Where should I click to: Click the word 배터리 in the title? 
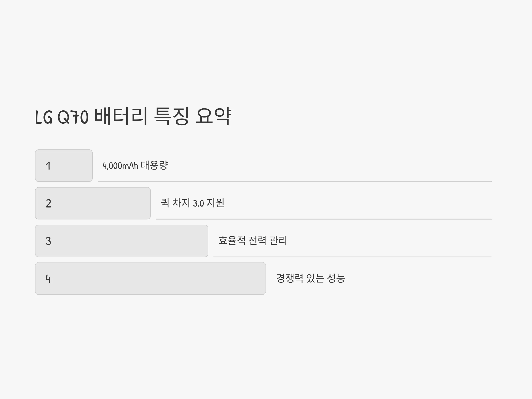(121, 116)
